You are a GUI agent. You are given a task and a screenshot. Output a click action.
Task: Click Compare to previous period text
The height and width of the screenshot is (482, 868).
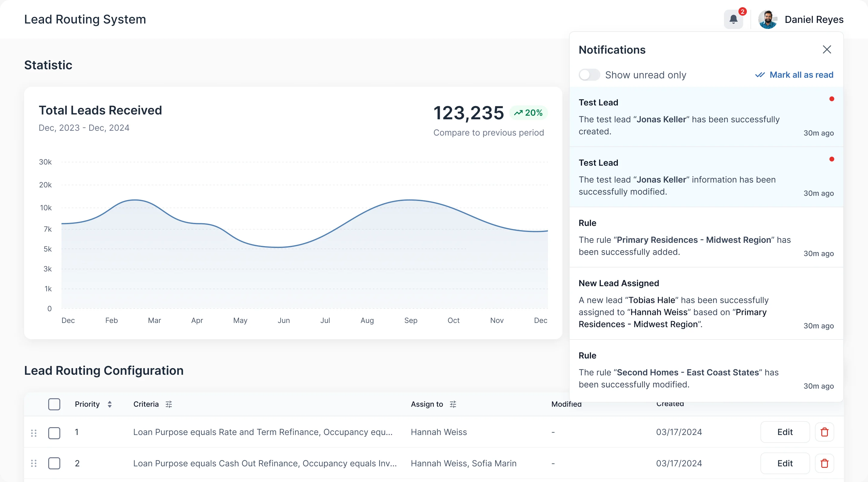click(x=489, y=133)
